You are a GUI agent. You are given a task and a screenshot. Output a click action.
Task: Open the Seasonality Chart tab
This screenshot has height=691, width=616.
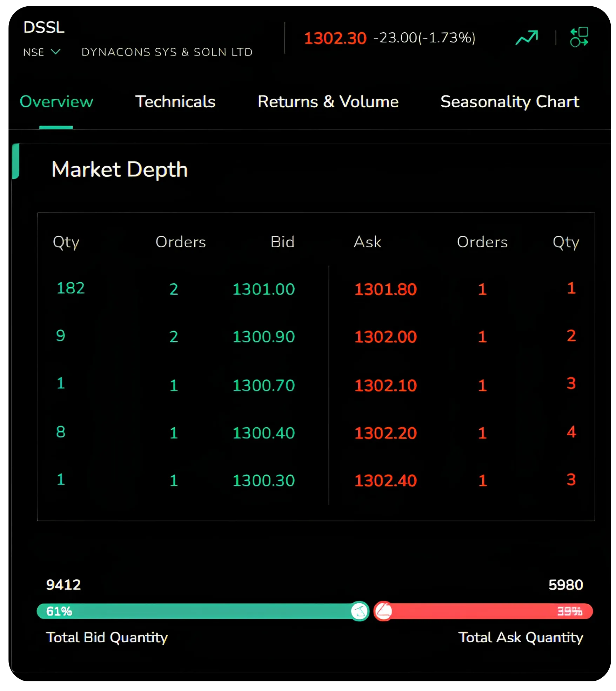509,102
